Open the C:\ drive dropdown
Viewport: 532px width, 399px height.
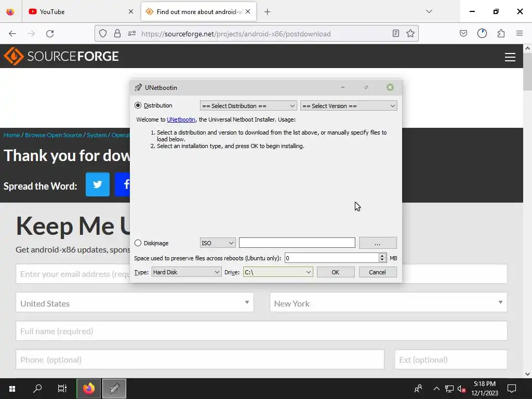(x=278, y=272)
